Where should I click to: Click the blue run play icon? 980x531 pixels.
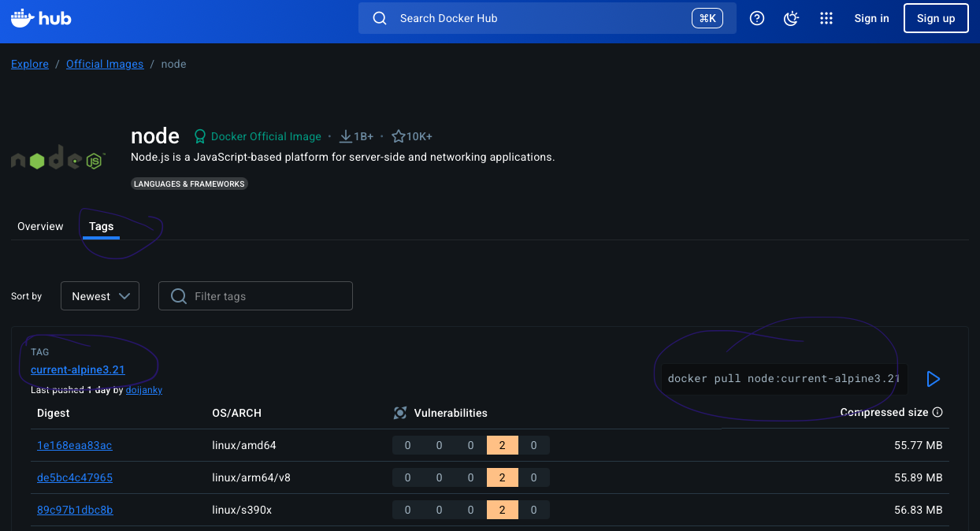(934, 379)
